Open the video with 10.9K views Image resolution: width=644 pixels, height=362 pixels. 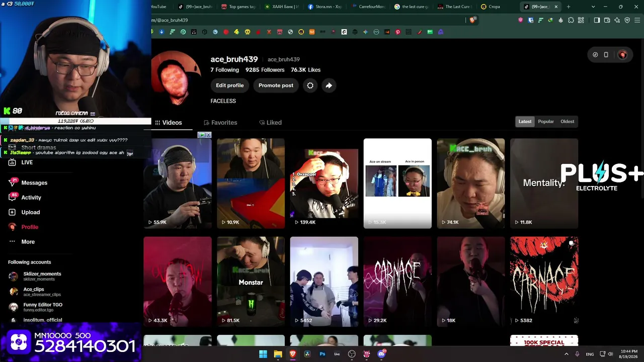point(251,184)
